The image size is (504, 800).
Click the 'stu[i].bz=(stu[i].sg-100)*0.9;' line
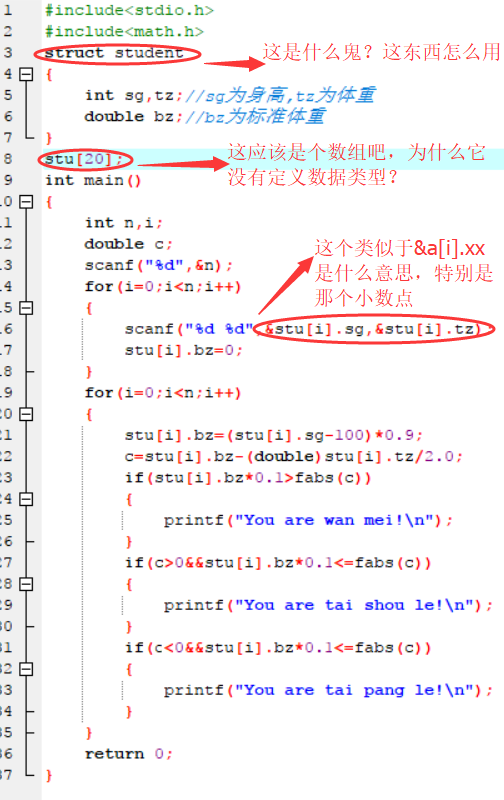[274, 435]
